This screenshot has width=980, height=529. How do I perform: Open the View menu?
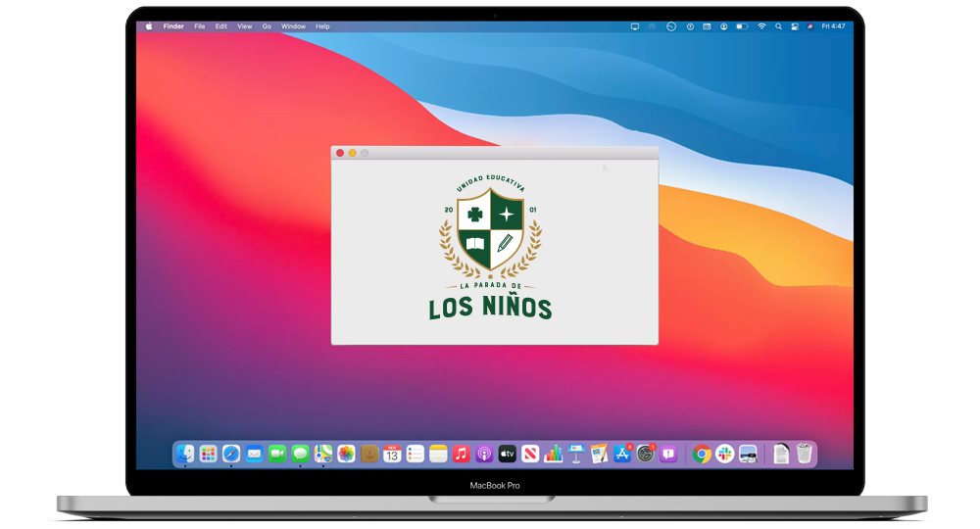[x=244, y=26]
